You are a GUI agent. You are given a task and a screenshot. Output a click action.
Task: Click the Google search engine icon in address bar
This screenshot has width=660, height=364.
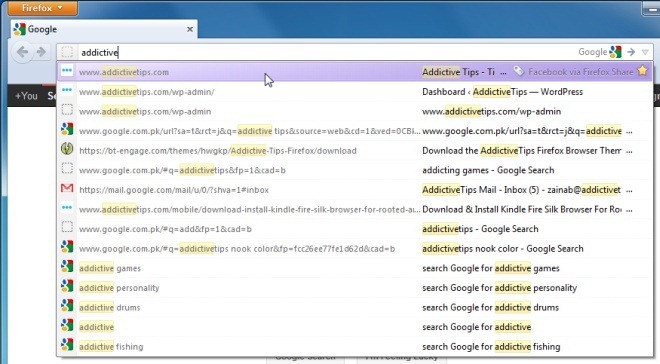(615, 52)
